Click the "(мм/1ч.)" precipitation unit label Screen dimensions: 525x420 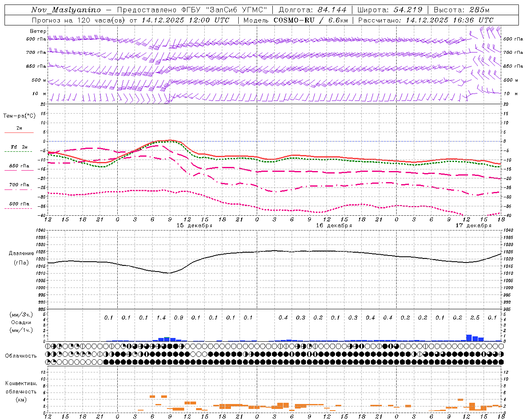pos(21,330)
